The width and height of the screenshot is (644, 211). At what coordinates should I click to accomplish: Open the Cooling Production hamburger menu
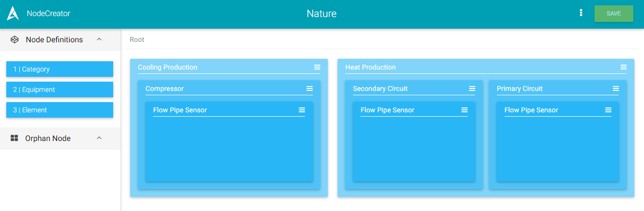(317, 67)
